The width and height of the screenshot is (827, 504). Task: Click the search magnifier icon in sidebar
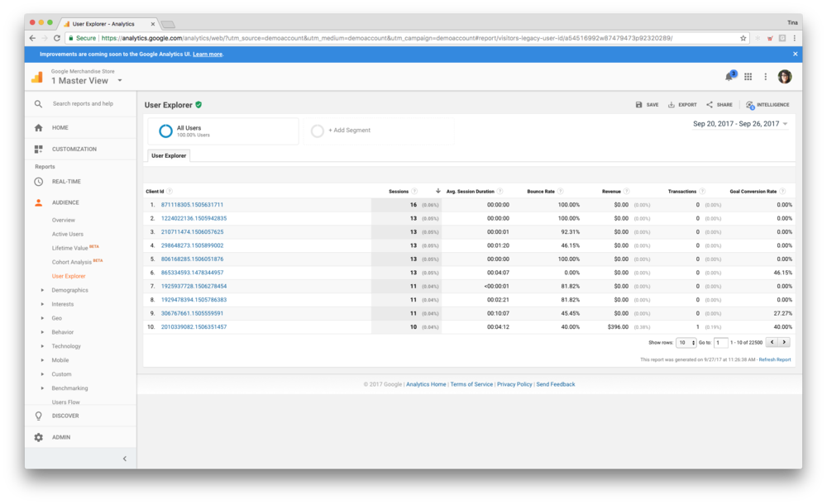39,104
